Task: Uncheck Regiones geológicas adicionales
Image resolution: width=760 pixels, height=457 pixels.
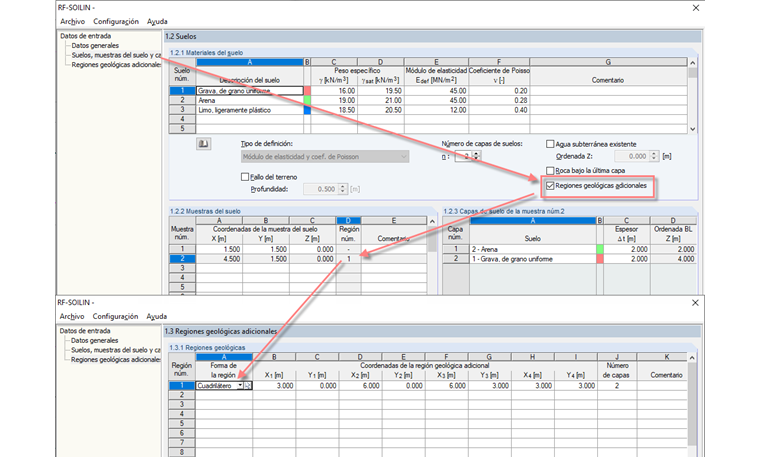Action: pos(550,186)
